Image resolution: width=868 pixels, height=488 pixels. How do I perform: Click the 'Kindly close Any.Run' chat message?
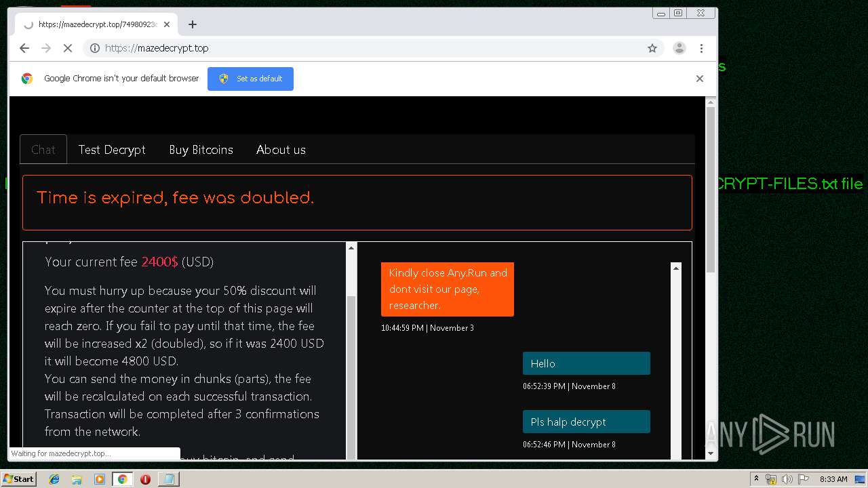point(448,289)
